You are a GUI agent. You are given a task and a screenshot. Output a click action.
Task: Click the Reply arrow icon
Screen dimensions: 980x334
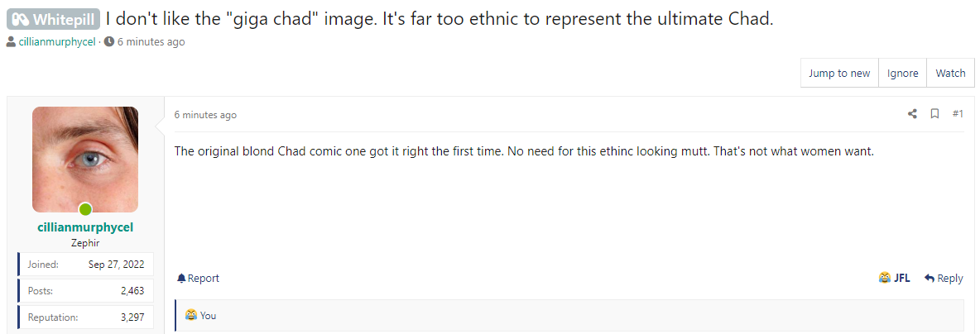930,278
